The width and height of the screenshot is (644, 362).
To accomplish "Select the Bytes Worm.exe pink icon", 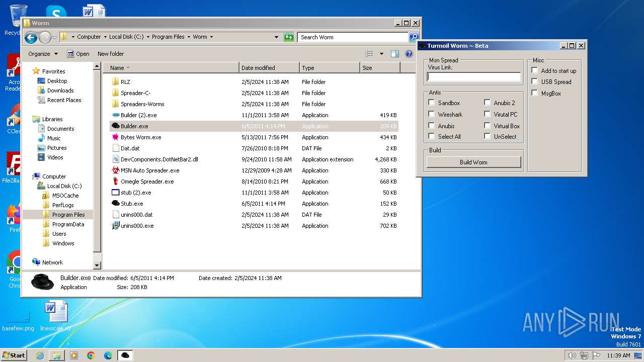I will [115, 137].
